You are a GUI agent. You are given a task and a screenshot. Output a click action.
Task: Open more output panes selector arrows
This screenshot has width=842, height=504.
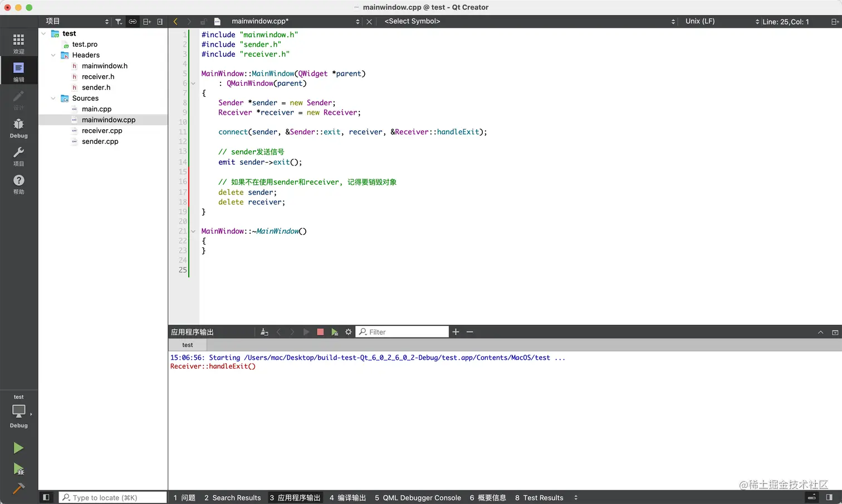click(576, 497)
